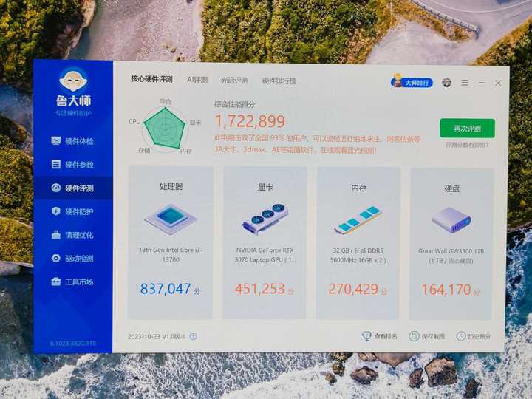Click 查看排名 at the bottom

[x=381, y=336]
